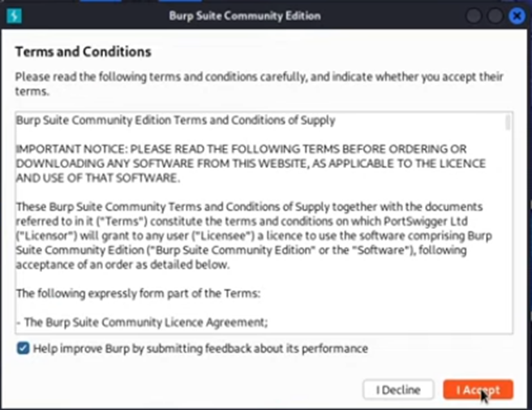
Task: Click the 'Terms and Conditions of Supply' first line
Action: point(176,120)
